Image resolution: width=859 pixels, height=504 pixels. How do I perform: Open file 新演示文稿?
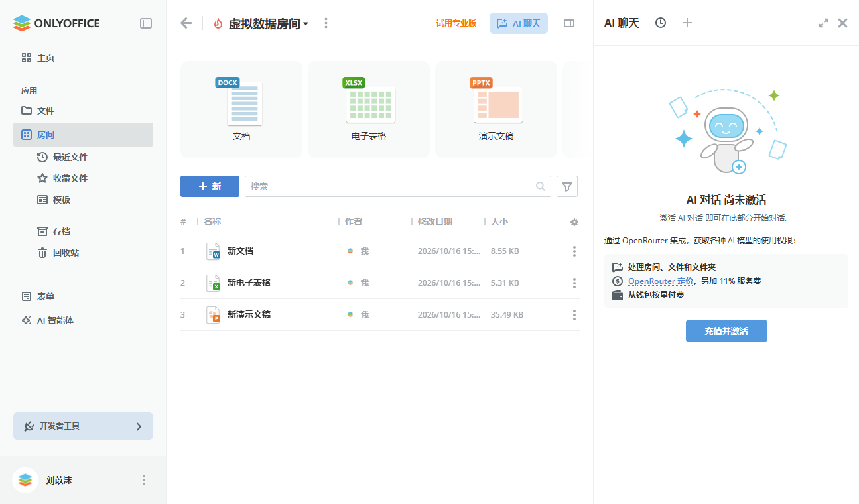coord(249,315)
